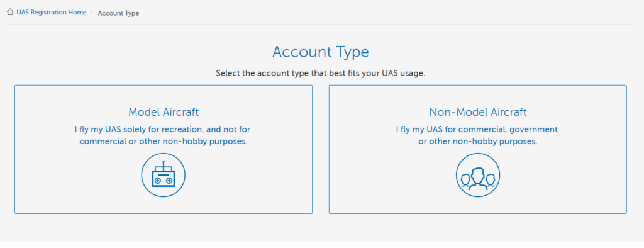Click the center person in the people icon
The width and height of the screenshot is (644, 248).
(478, 178)
